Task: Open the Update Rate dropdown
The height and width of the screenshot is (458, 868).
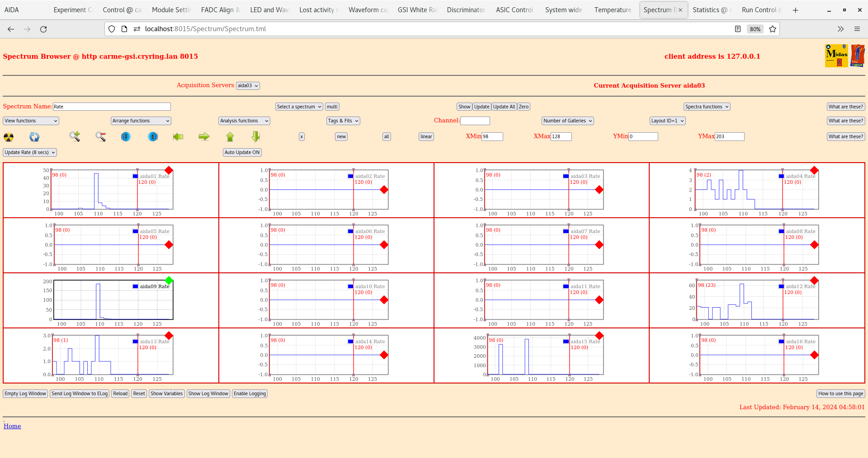Action: 29,152
